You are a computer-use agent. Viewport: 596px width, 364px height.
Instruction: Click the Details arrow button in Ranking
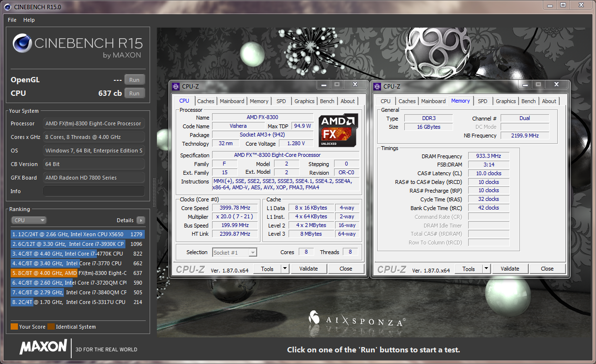click(x=140, y=220)
